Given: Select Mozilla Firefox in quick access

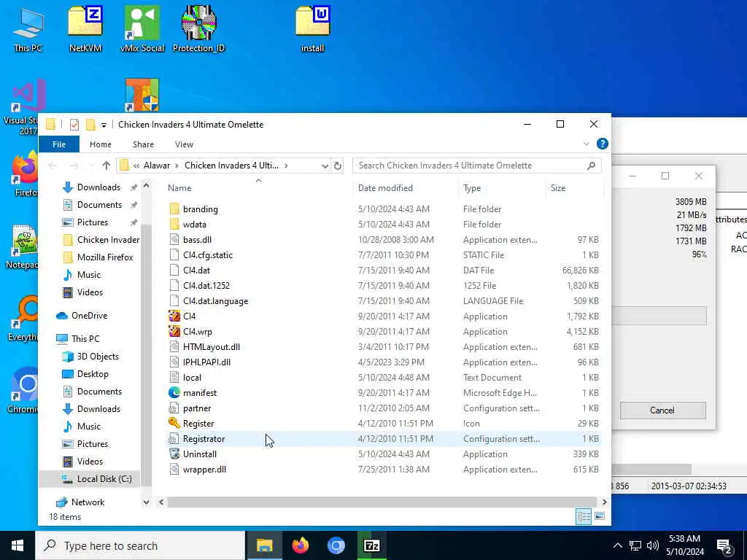Looking at the screenshot, I should click(x=105, y=257).
